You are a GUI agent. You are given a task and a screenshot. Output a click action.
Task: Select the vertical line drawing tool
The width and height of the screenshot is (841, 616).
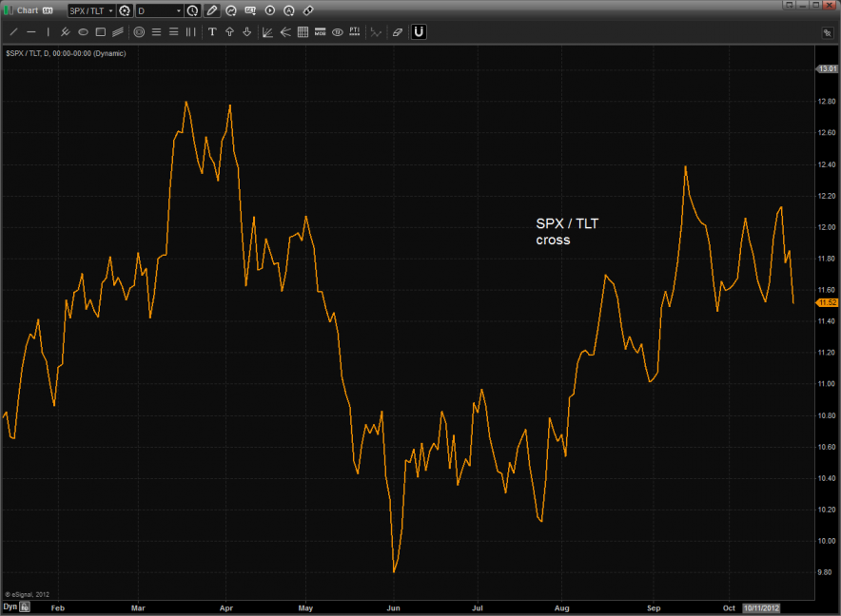48,31
